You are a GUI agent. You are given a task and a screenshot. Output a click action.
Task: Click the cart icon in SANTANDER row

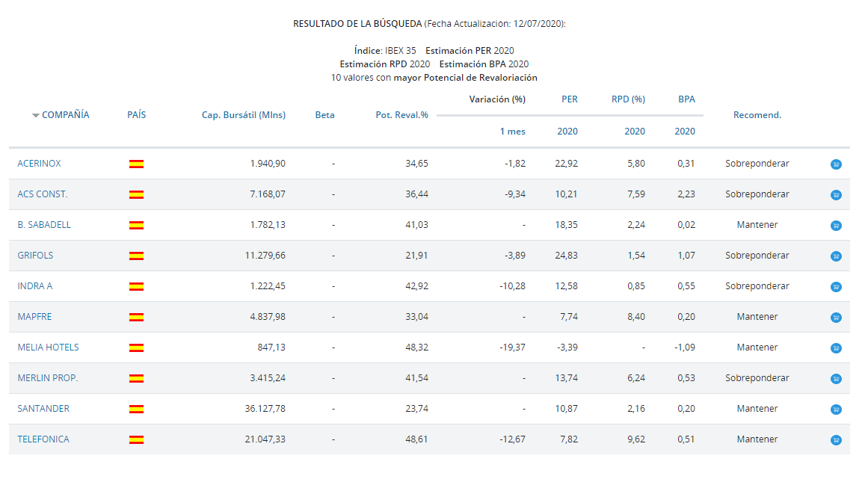click(x=836, y=410)
